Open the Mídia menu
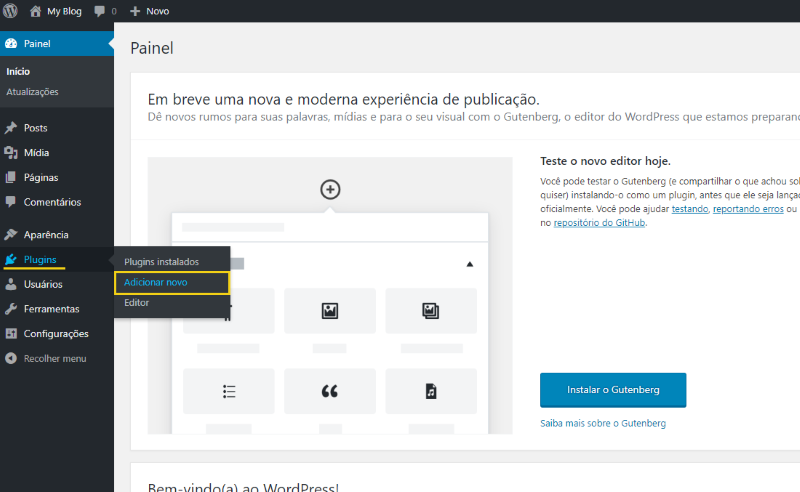 (37, 152)
